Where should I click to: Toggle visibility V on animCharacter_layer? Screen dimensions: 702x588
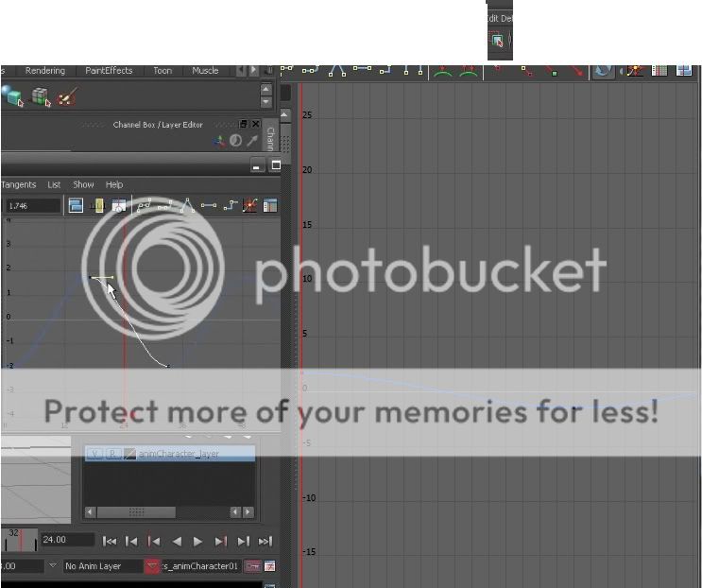pyautogui.click(x=94, y=454)
